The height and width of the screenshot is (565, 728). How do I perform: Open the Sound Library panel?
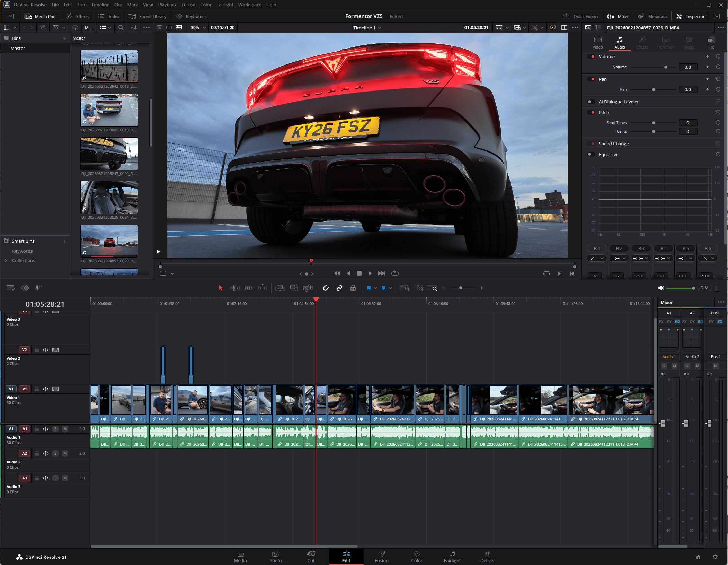pyautogui.click(x=147, y=16)
